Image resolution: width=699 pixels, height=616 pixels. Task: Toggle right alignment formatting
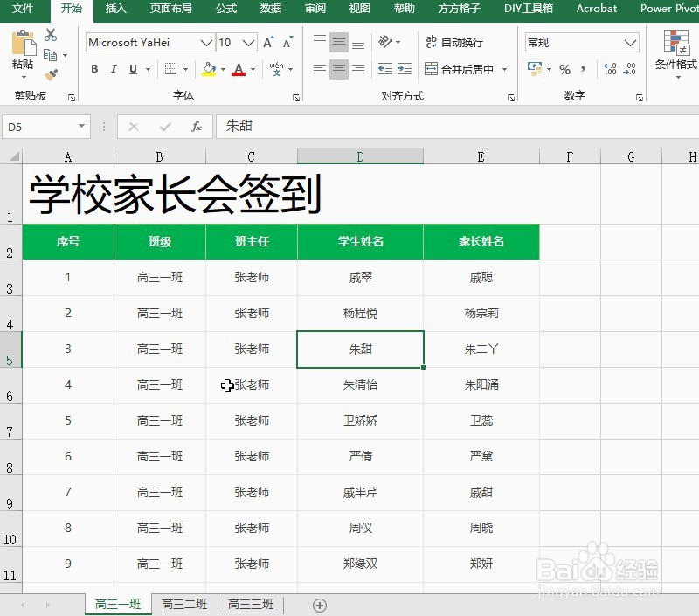pos(359,67)
